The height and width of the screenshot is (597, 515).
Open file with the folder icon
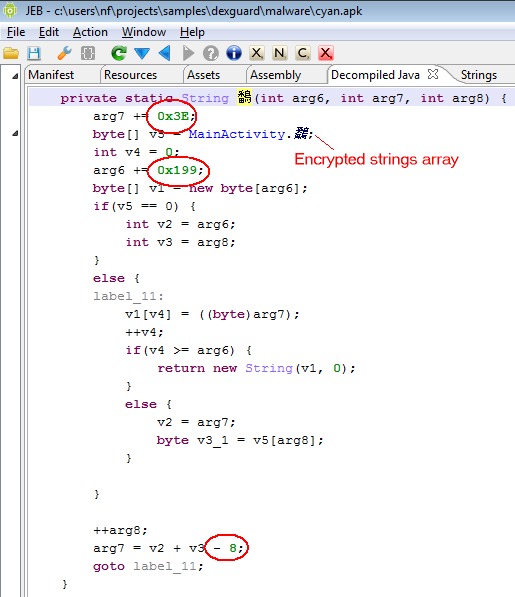click(11, 53)
